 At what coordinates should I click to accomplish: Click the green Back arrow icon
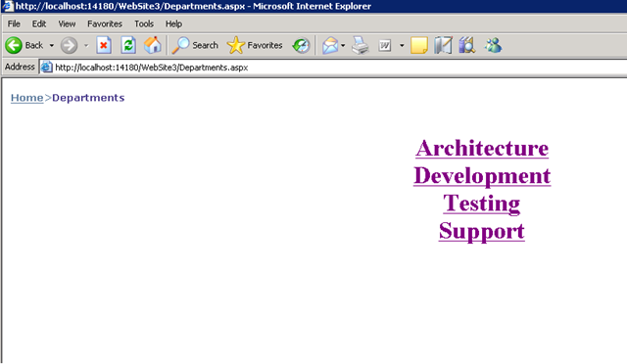coord(14,46)
